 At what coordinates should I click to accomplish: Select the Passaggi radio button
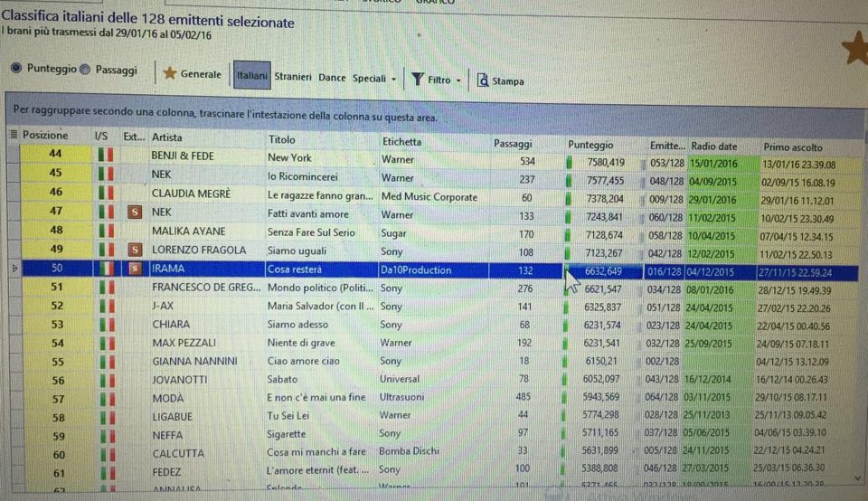coord(85,70)
